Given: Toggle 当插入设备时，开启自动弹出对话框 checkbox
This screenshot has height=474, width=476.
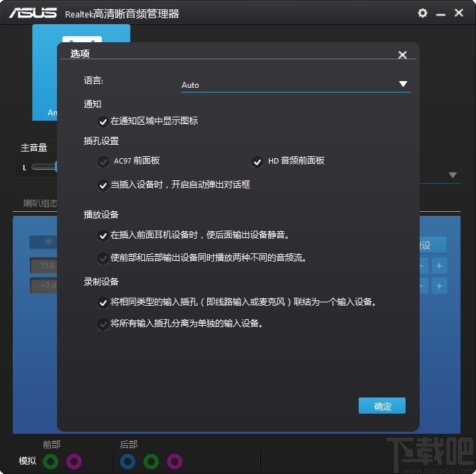Looking at the screenshot, I should 103,185.
